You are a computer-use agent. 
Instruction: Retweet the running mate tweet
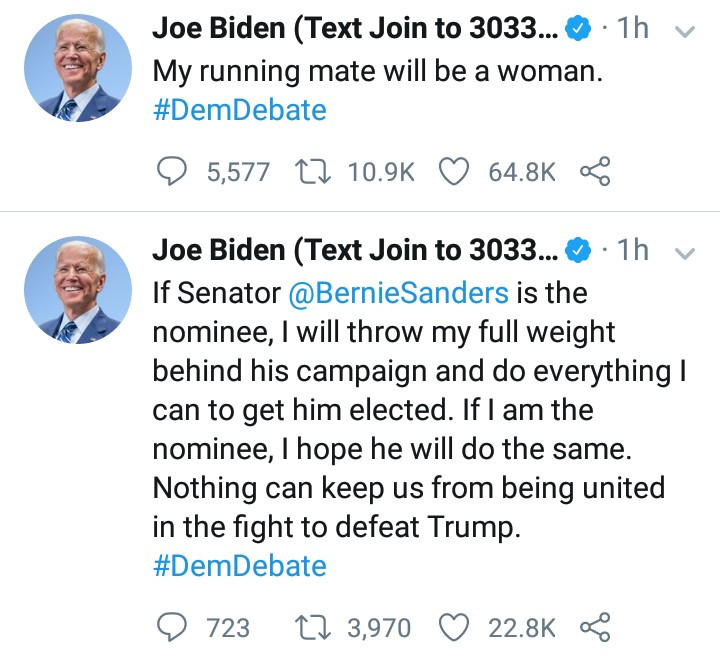(313, 171)
